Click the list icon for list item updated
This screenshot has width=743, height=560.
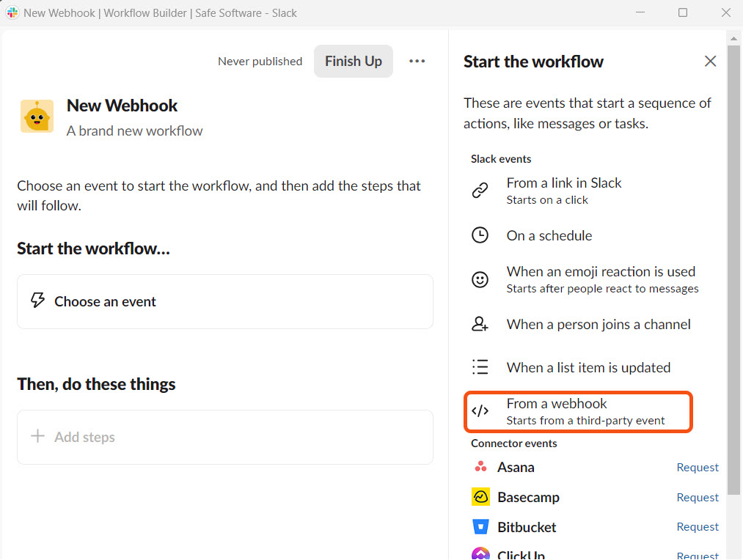tap(480, 367)
